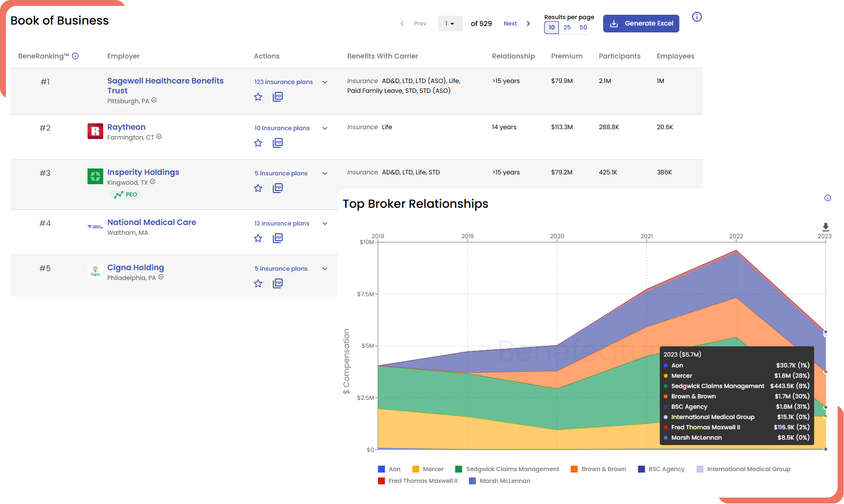Click the Cigna Holding logo
The height and width of the screenshot is (504, 844).
95,271
